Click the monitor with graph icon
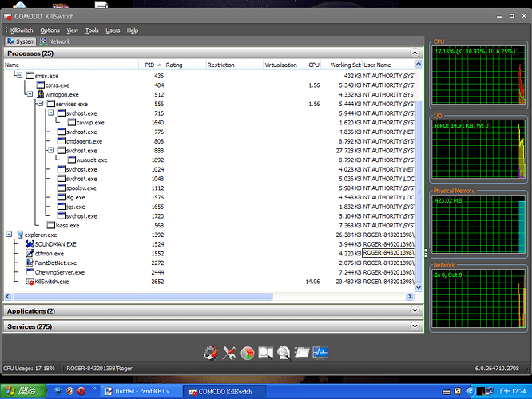Viewport: 532px width, 399px height. [320, 353]
